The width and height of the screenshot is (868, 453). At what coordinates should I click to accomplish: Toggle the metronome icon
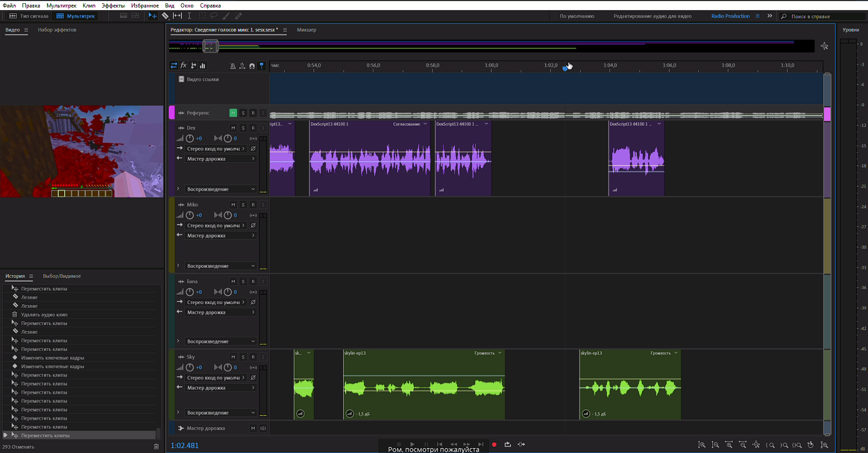click(x=233, y=66)
